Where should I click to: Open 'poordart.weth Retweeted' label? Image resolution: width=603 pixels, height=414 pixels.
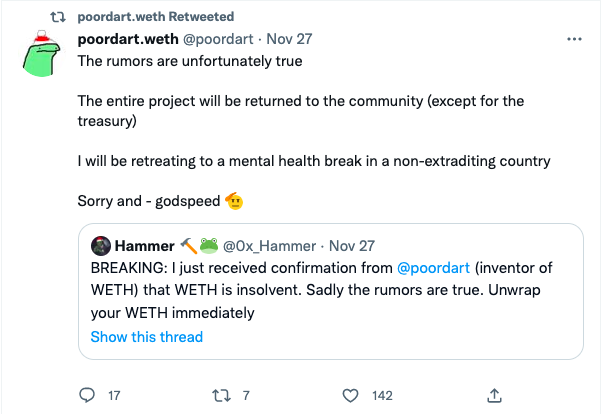tap(155, 17)
